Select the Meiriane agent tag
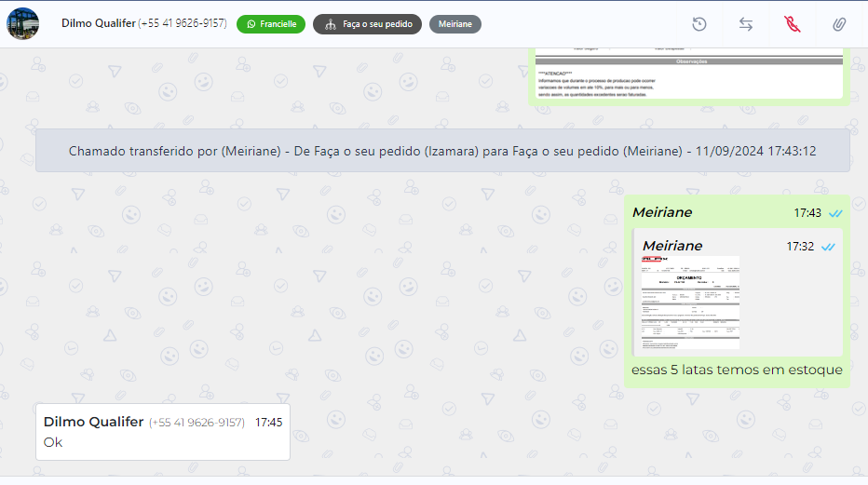The width and height of the screenshot is (868, 485). pyautogui.click(x=454, y=24)
